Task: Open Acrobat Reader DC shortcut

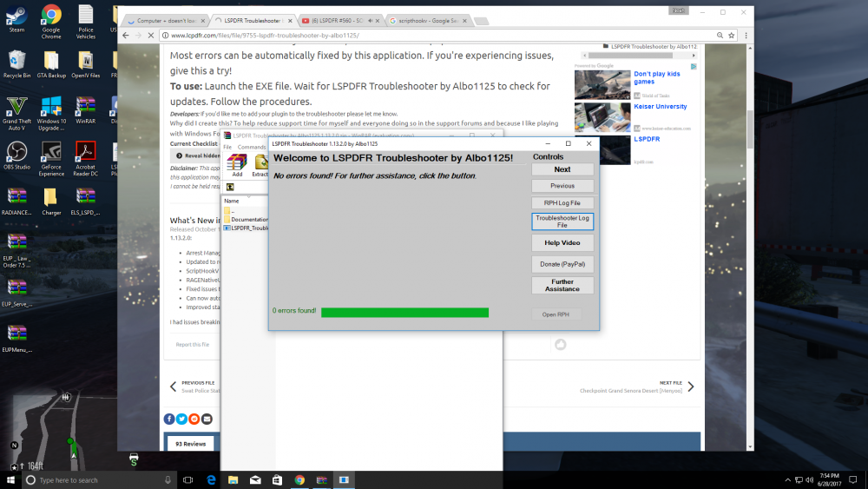Action: (85, 159)
